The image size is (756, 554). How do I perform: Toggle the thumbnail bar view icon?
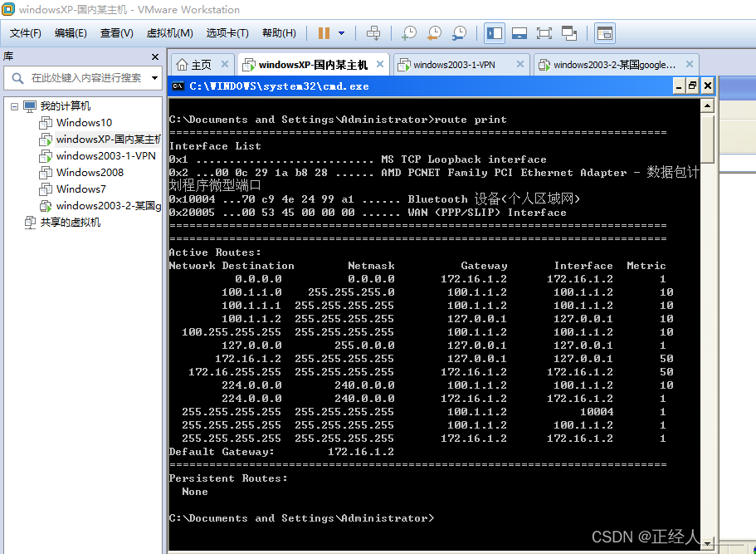pos(519,33)
